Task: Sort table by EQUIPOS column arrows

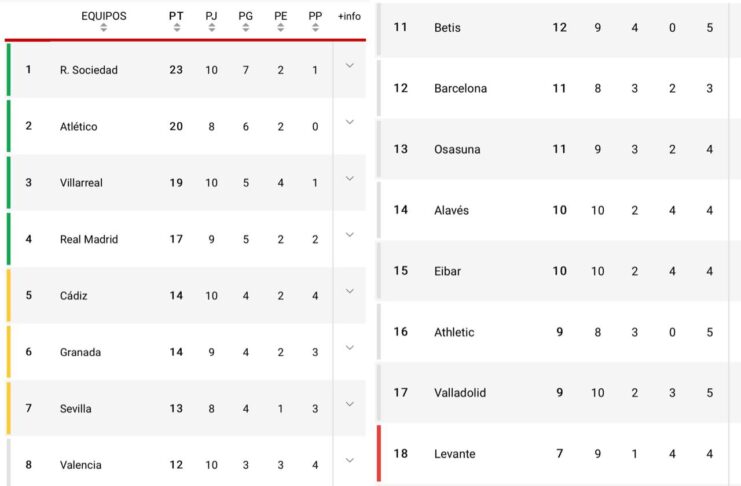Action: (x=103, y=28)
